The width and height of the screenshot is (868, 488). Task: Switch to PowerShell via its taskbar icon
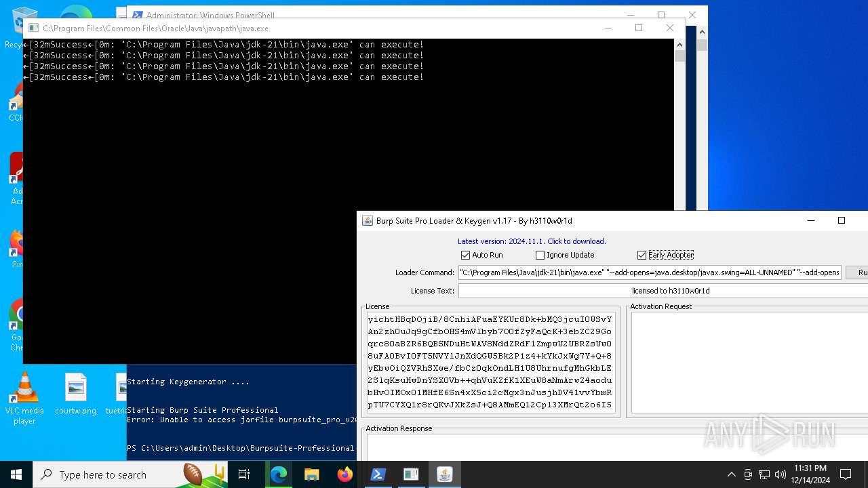pos(378,474)
